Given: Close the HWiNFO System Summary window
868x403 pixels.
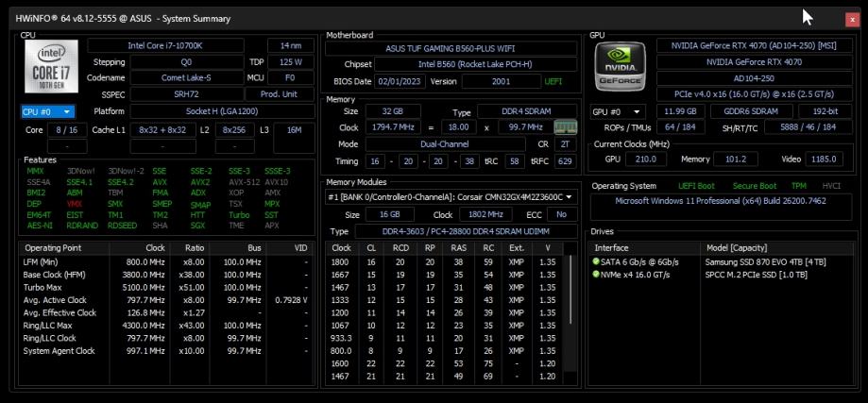Looking at the screenshot, I should (852, 20).
